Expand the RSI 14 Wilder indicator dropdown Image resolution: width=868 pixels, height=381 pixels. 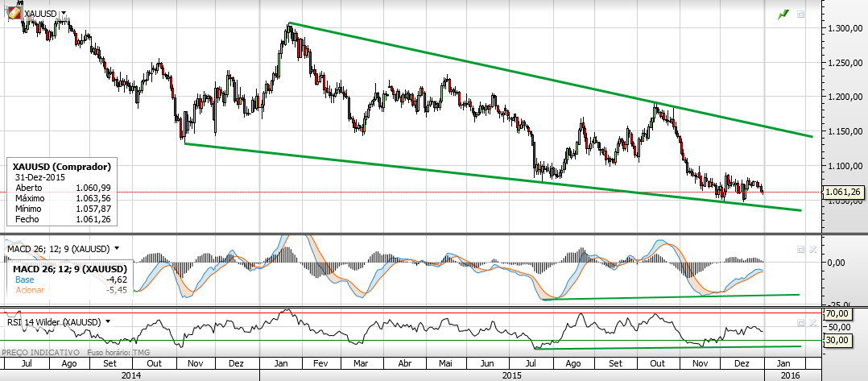pos(105,321)
